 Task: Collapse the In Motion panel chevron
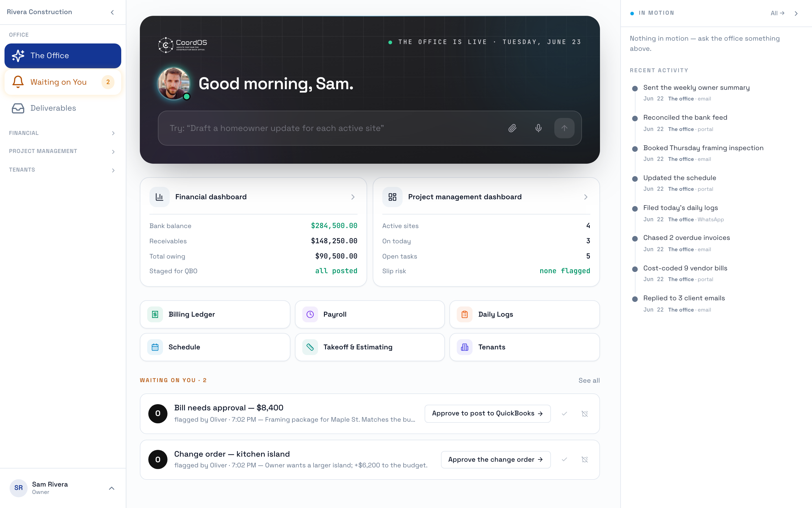tap(796, 14)
